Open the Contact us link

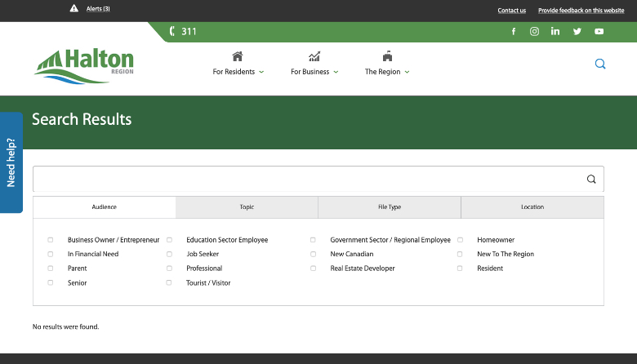tap(511, 11)
